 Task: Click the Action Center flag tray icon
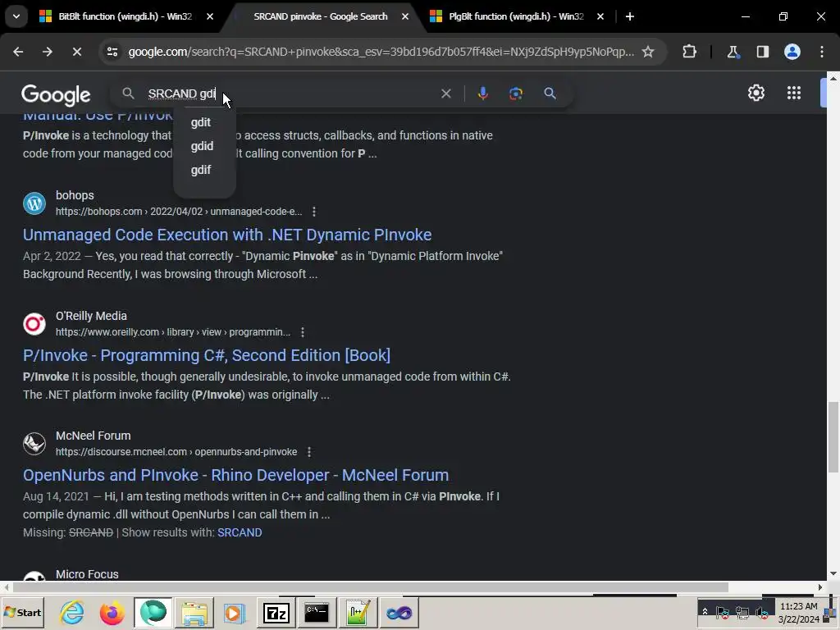(x=722, y=612)
